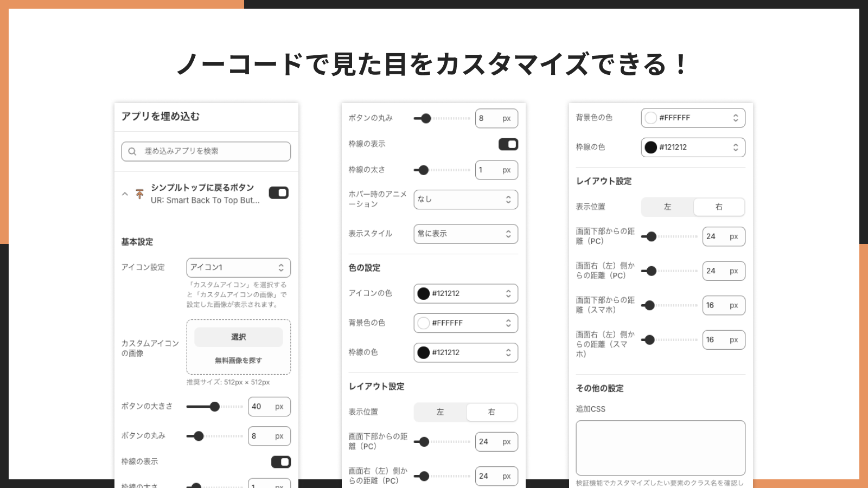Open the 無料画像を探す link

tap(238, 359)
